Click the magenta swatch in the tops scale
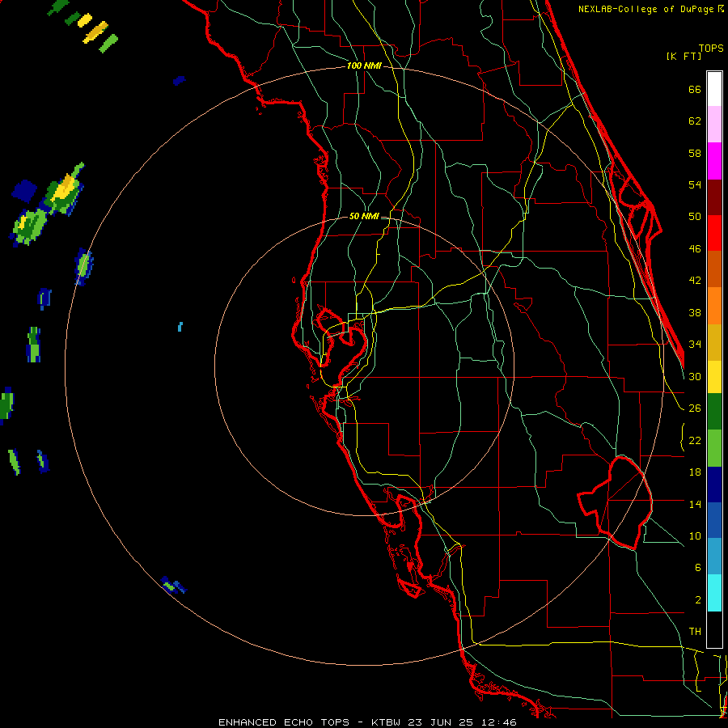The height and width of the screenshot is (728, 728). (x=714, y=161)
